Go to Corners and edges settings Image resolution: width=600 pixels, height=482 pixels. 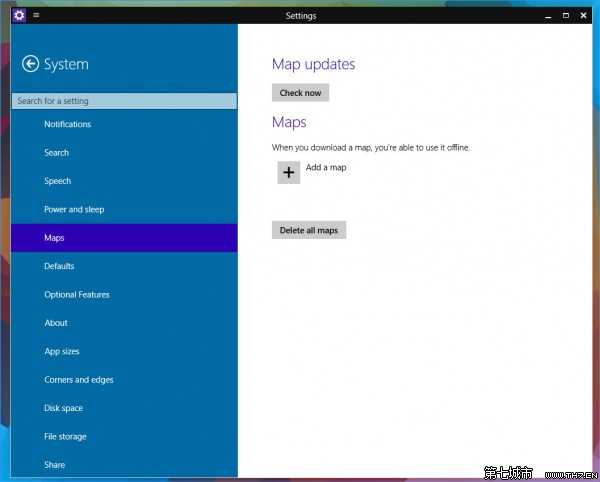click(124, 379)
